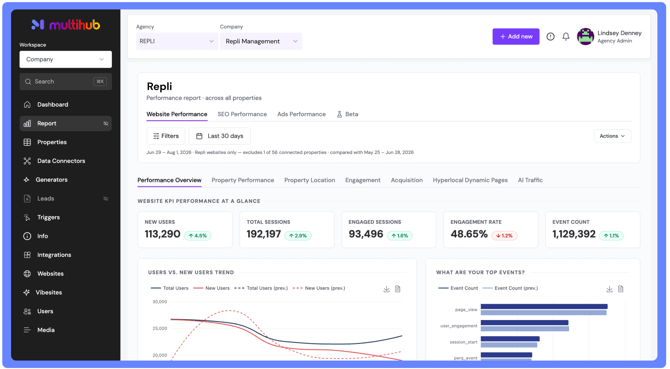Switch to the SEO Performance tab
Viewport: 670px width, 369px height.
click(x=242, y=114)
